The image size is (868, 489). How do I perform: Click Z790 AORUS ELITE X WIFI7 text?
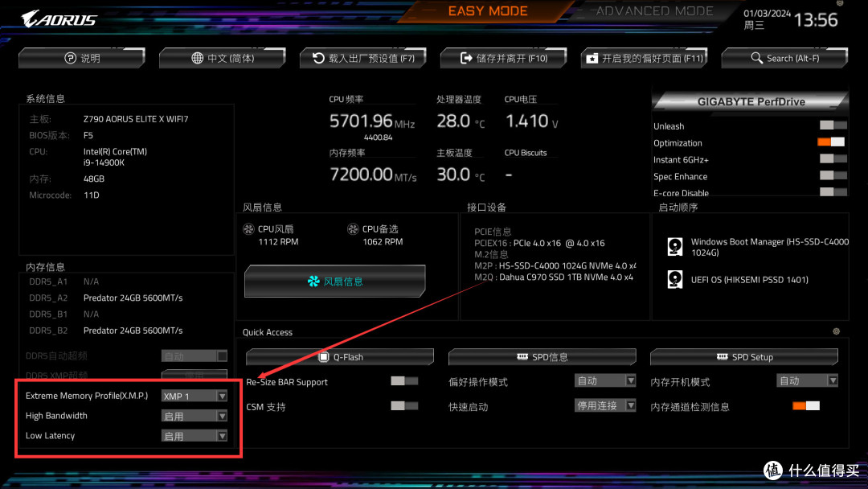[136, 119]
